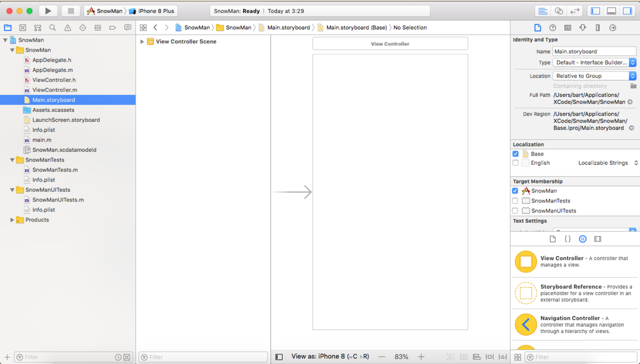This screenshot has width=640, height=364.
Task: Show the Connections inspector arrow icon
Action: pos(612,27)
